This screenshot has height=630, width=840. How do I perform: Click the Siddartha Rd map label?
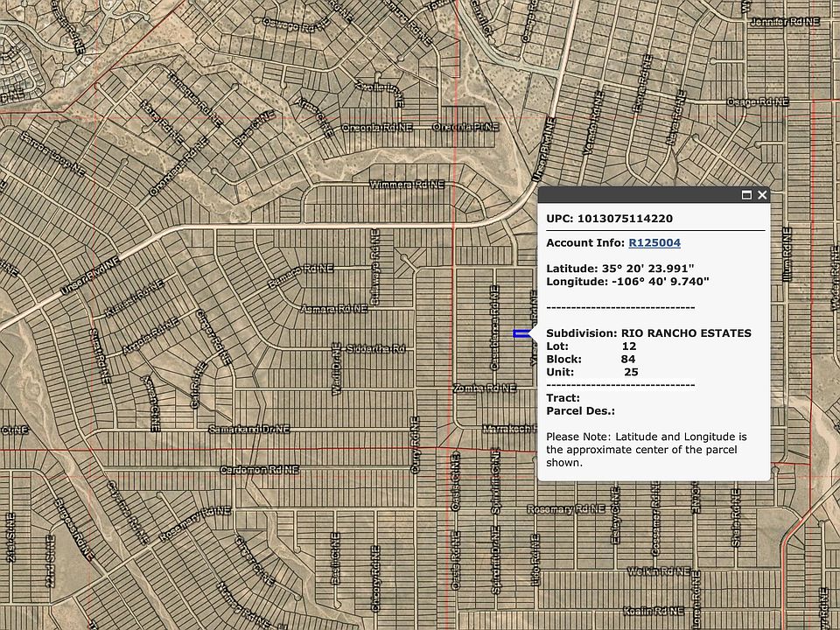point(375,349)
